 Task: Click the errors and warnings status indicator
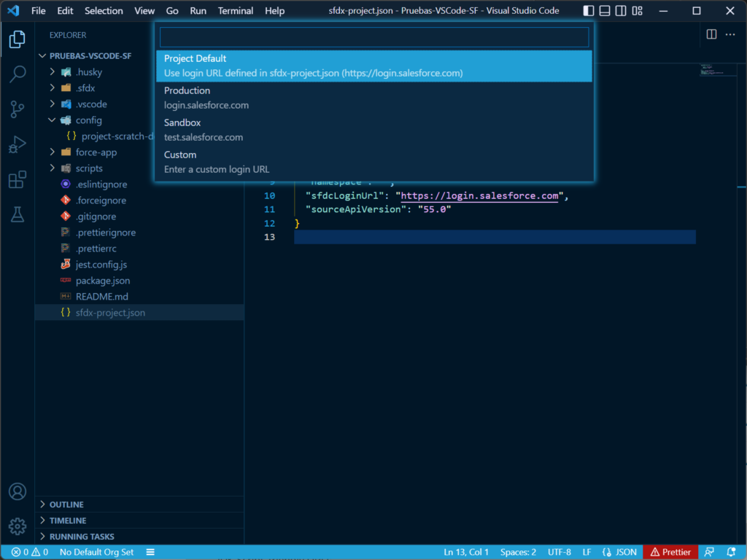tap(29, 552)
